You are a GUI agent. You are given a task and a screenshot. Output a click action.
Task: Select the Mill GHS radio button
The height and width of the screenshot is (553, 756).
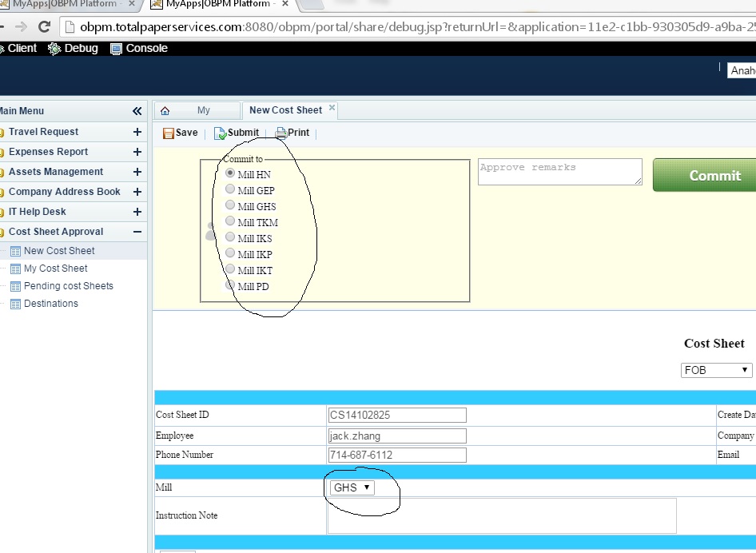(x=230, y=205)
